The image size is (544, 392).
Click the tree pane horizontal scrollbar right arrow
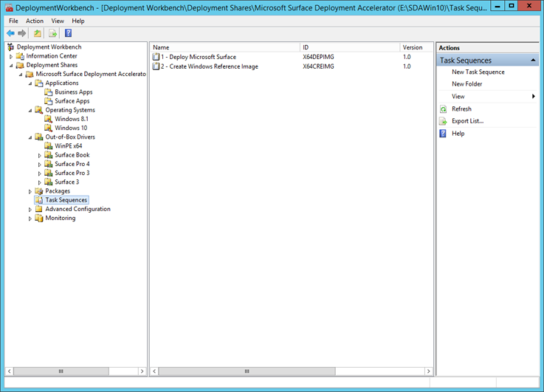click(x=142, y=371)
